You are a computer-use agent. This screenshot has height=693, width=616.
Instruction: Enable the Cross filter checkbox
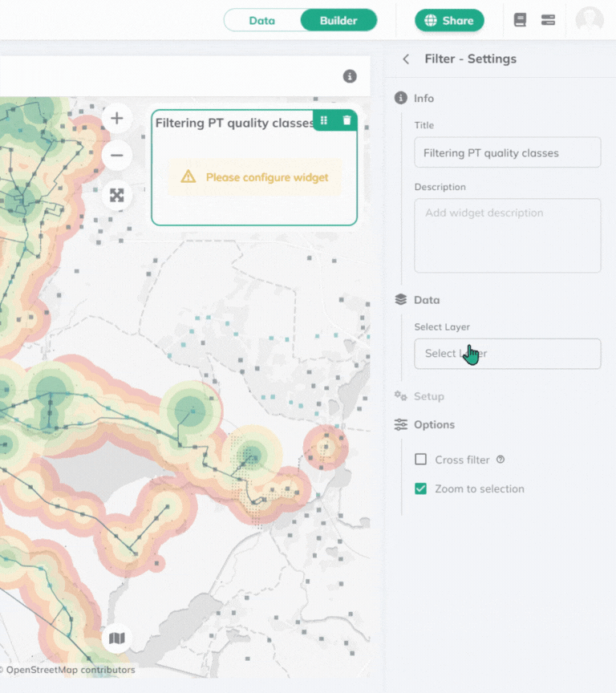coord(420,460)
